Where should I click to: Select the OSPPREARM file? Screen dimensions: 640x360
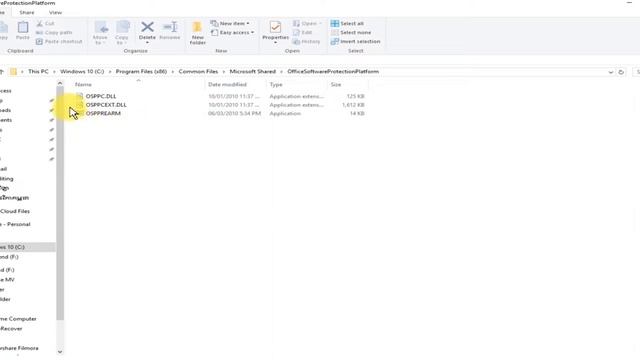(x=103, y=113)
